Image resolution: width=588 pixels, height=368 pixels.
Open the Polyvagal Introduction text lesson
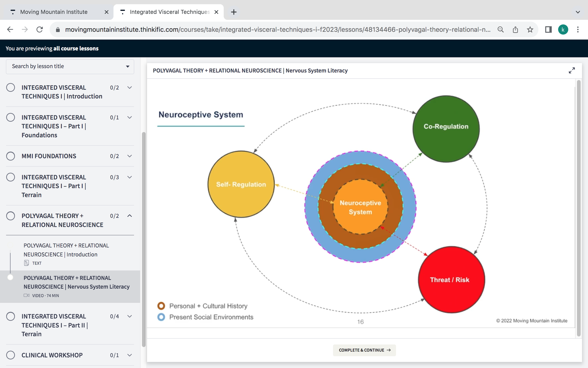coord(66,250)
